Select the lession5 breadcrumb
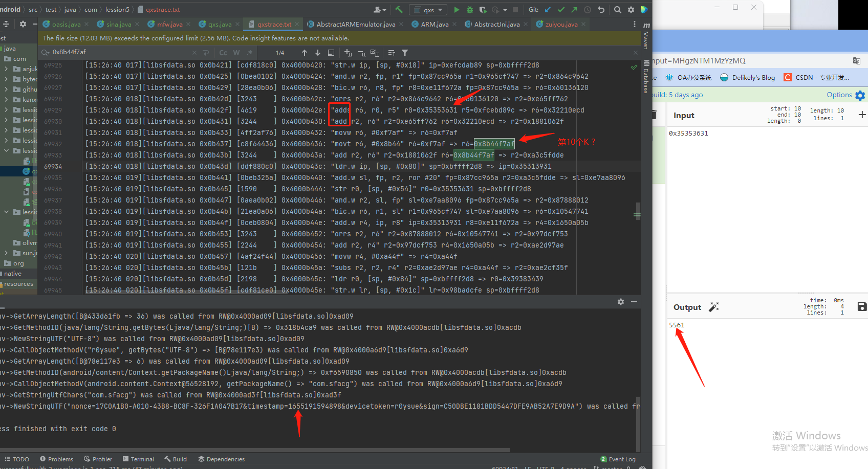This screenshot has width=868, height=469. [117, 9]
